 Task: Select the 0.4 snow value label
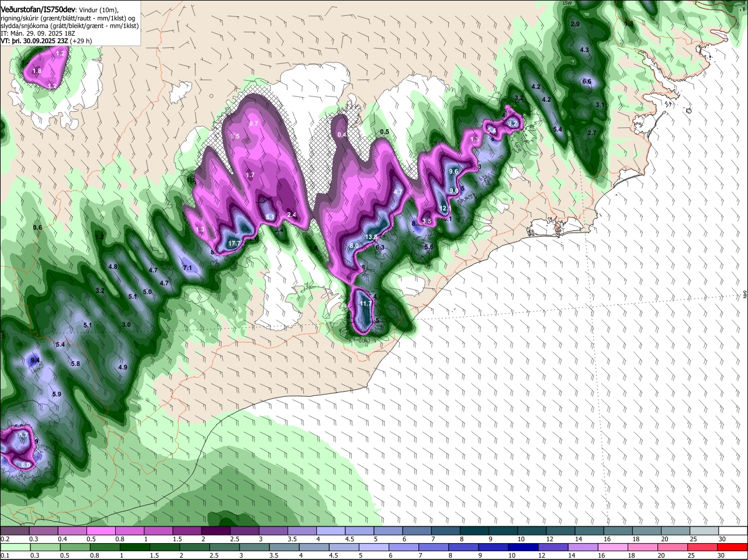coord(342,135)
